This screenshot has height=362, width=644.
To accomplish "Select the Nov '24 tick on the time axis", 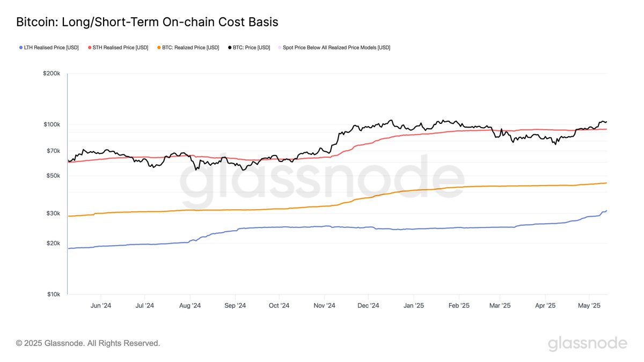I will tap(324, 305).
